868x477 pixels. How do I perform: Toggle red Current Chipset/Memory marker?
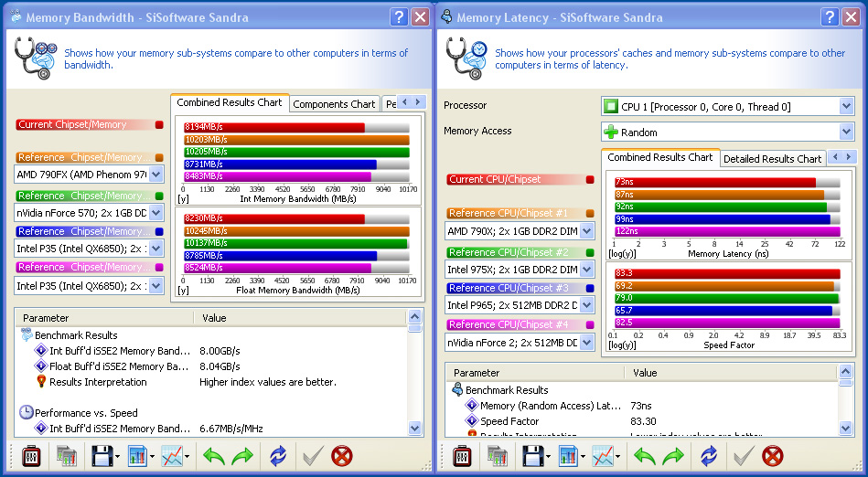coord(159,125)
